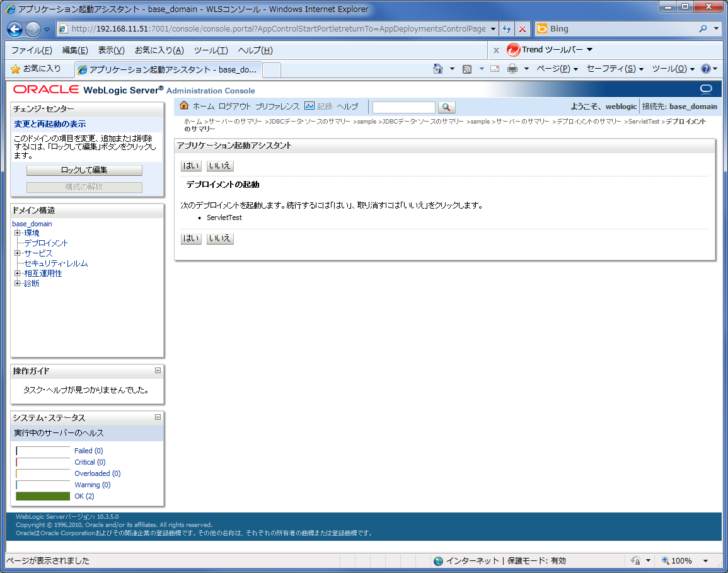Close the Trend toolbar with X
This screenshot has height=573, width=728.
(496, 50)
